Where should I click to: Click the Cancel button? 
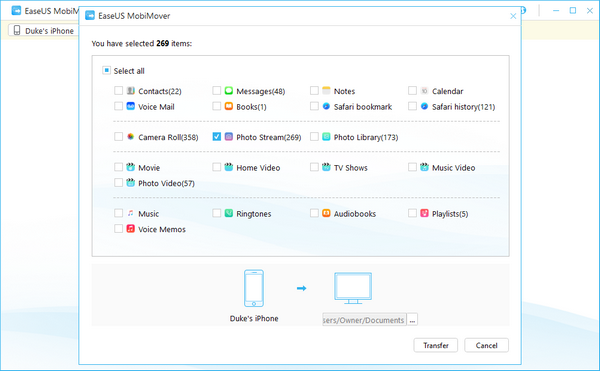pos(486,345)
